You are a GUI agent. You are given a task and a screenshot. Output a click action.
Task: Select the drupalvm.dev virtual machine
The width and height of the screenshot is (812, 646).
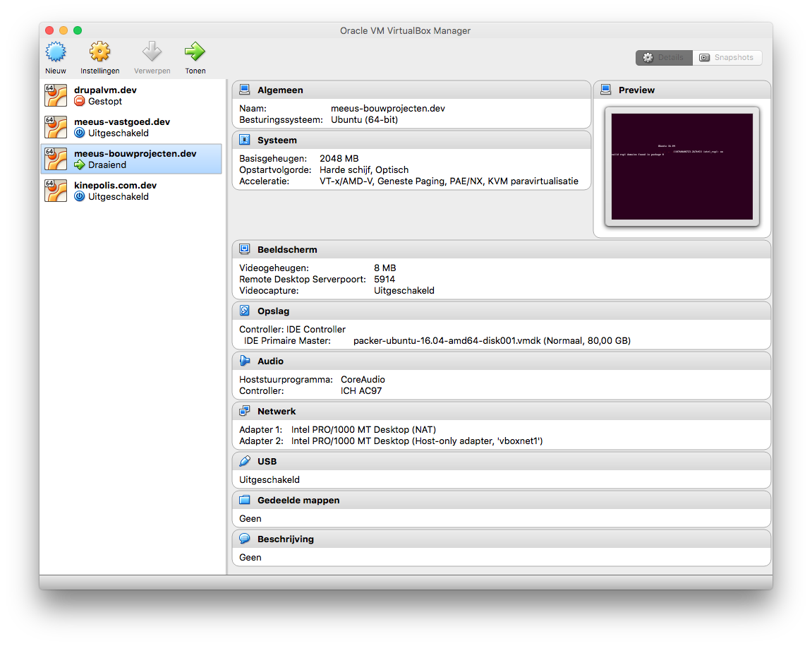point(106,95)
